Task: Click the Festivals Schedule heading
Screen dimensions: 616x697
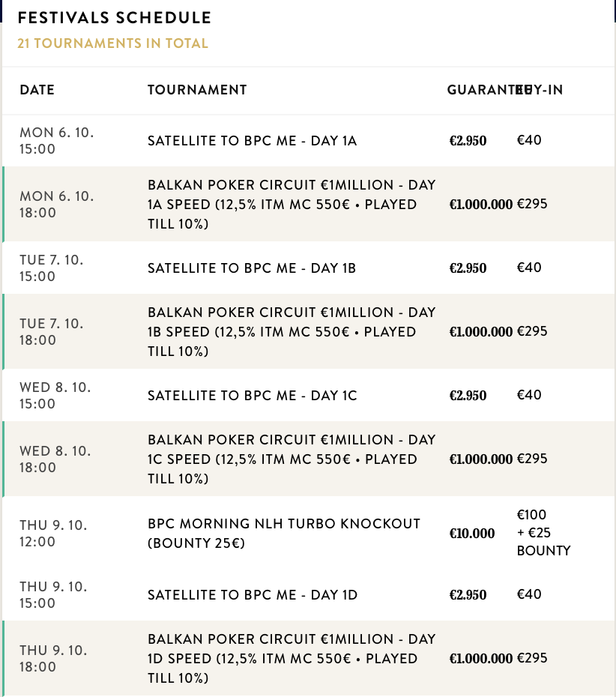Action: (x=115, y=18)
